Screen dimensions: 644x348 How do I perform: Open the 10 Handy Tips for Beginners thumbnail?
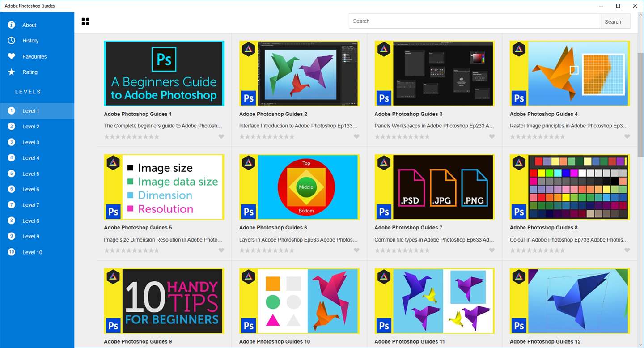[164, 301]
